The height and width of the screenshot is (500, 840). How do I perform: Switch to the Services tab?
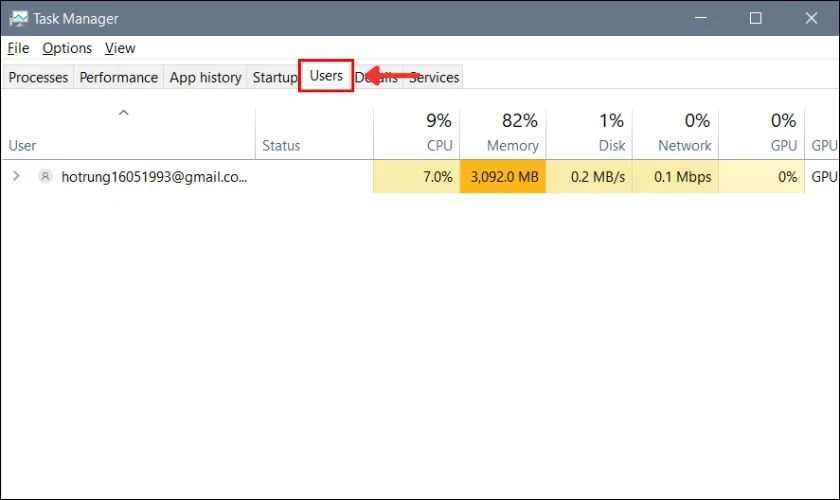coord(434,77)
